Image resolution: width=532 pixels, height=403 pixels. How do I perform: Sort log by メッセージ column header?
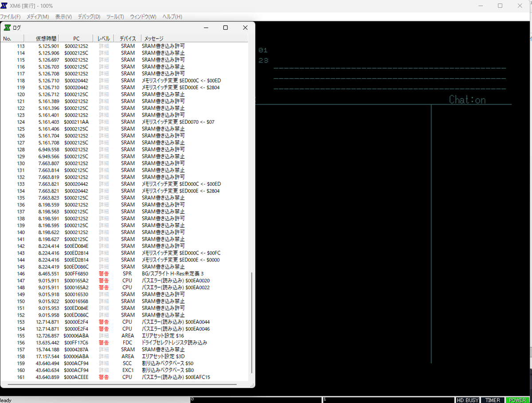(195, 39)
